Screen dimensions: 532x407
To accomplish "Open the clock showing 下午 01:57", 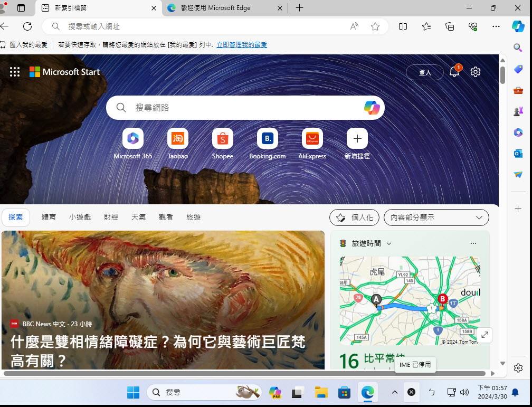I will (492, 392).
